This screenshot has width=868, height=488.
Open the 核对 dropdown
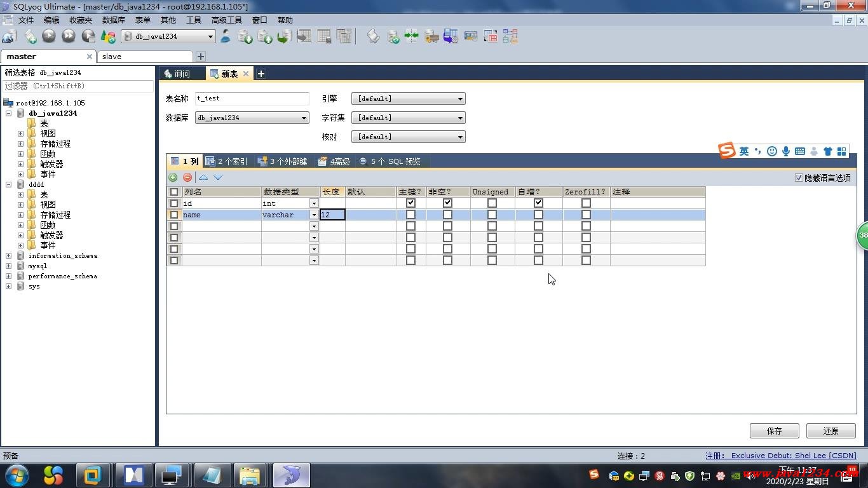pos(409,137)
